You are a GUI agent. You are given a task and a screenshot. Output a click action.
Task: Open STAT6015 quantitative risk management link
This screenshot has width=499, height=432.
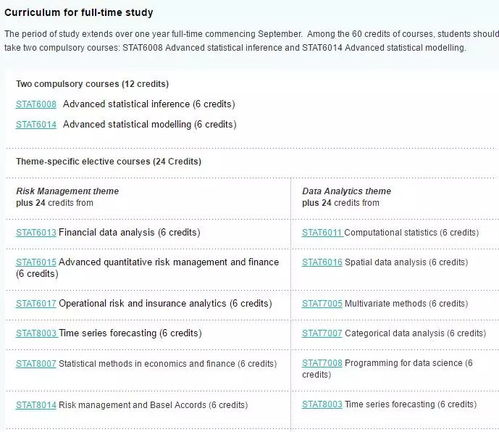pyautogui.click(x=36, y=262)
